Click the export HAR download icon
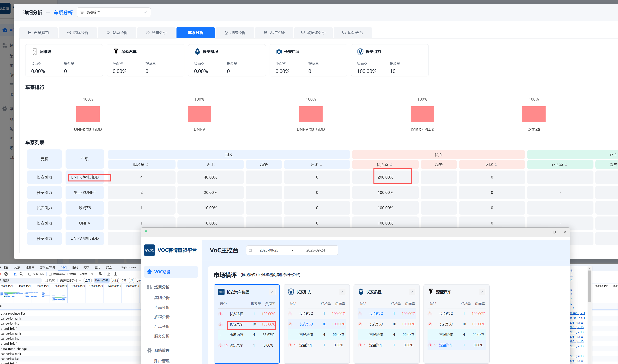The image size is (618, 364). coord(115,274)
